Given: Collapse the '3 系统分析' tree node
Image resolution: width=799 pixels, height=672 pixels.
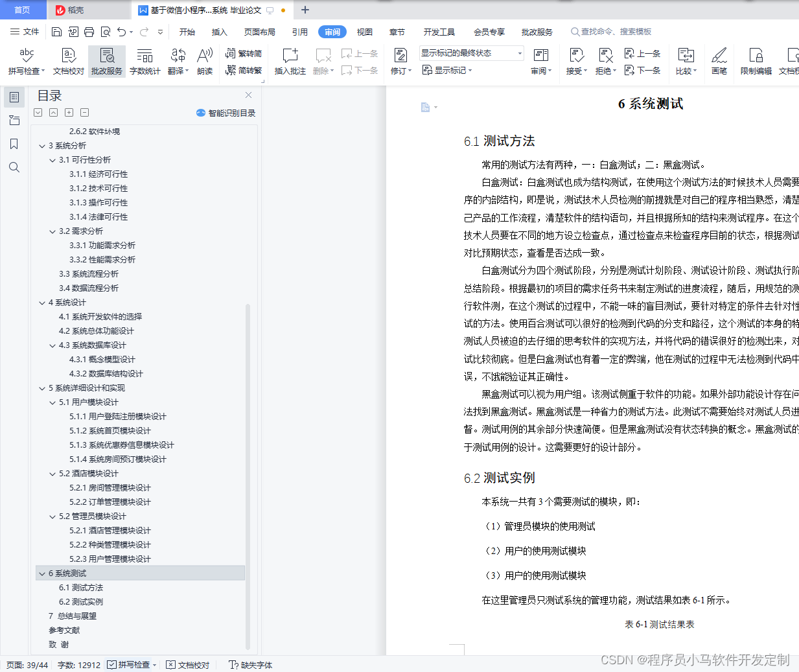Looking at the screenshot, I should [42, 146].
